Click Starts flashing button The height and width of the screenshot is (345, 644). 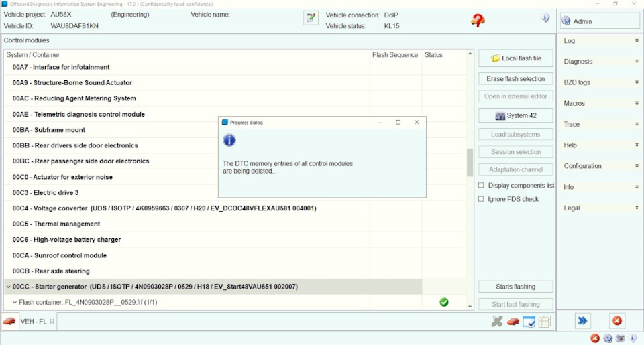coord(515,287)
